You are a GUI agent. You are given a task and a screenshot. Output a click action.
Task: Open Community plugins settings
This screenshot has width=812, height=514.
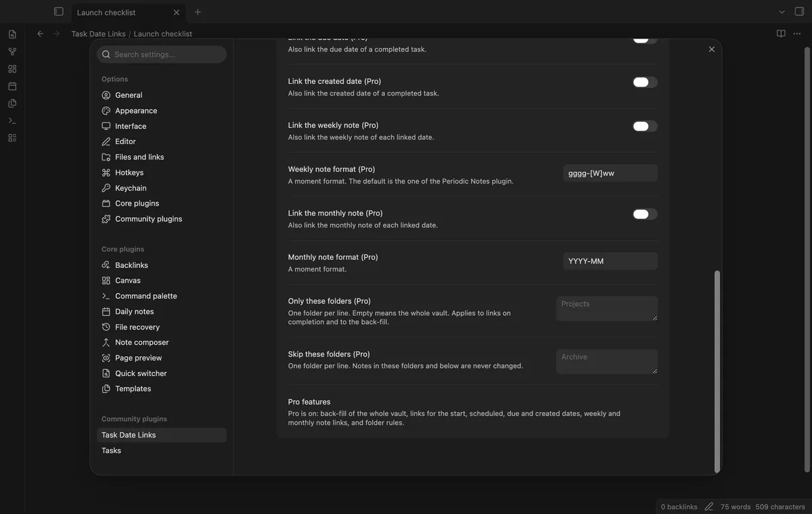coord(162,219)
